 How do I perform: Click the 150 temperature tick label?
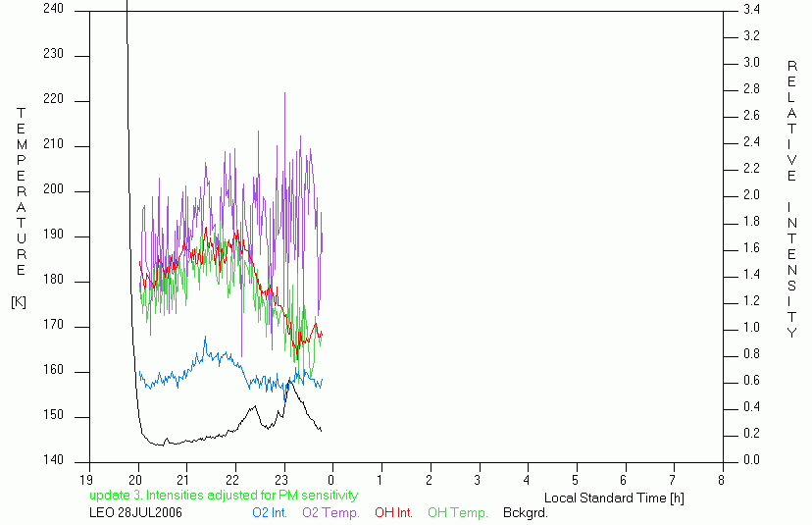point(53,415)
